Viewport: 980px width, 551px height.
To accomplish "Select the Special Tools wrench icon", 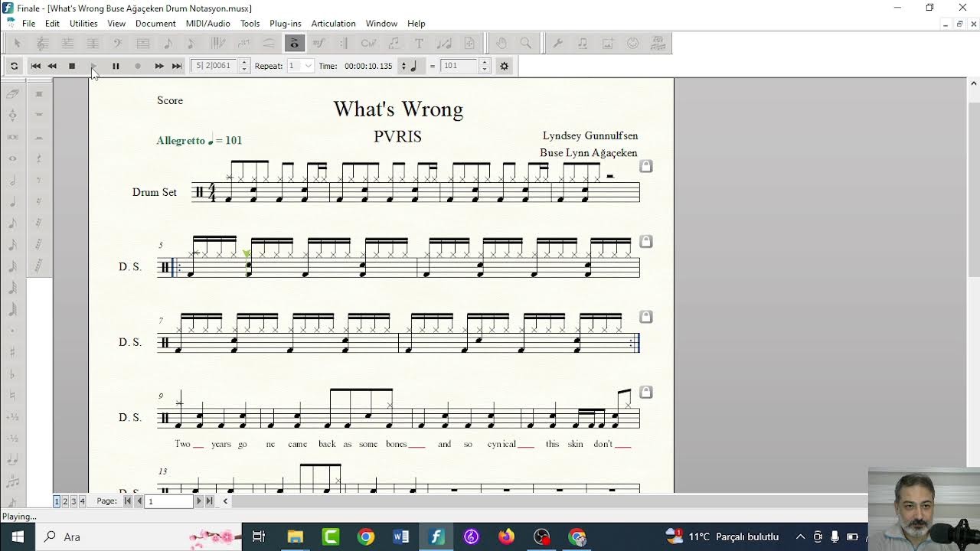I will tap(558, 44).
